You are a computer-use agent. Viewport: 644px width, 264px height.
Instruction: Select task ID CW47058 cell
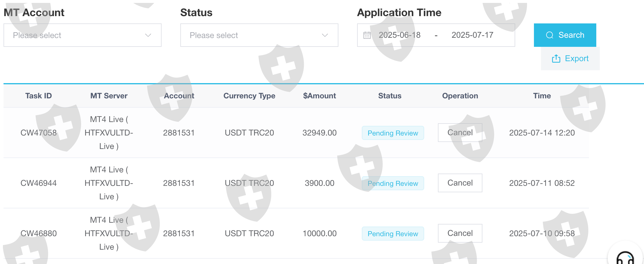(38, 133)
